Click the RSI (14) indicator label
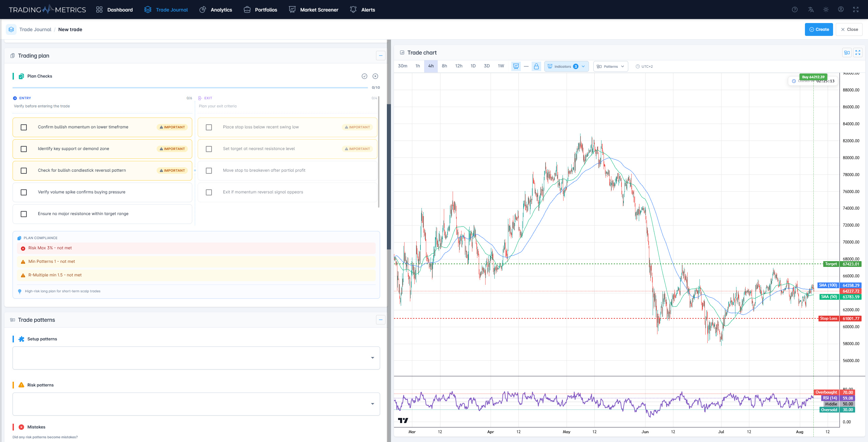The height and width of the screenshot is (442, 868). (x=830, y=398)
